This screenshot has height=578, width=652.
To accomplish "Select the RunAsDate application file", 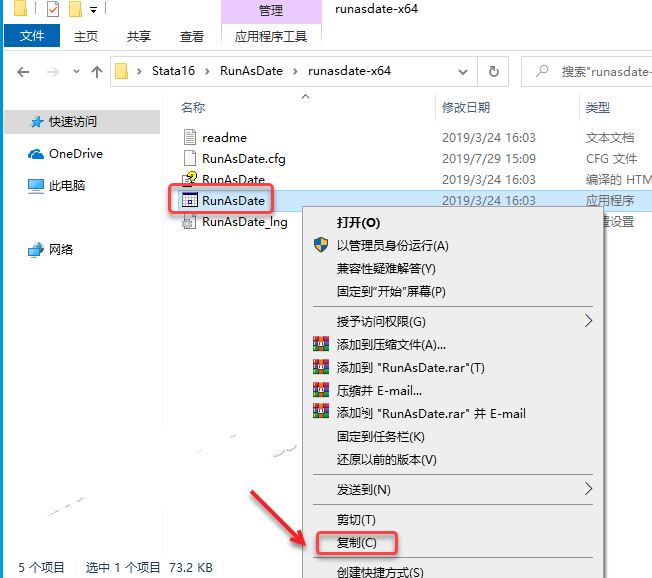I will point(233,201).
